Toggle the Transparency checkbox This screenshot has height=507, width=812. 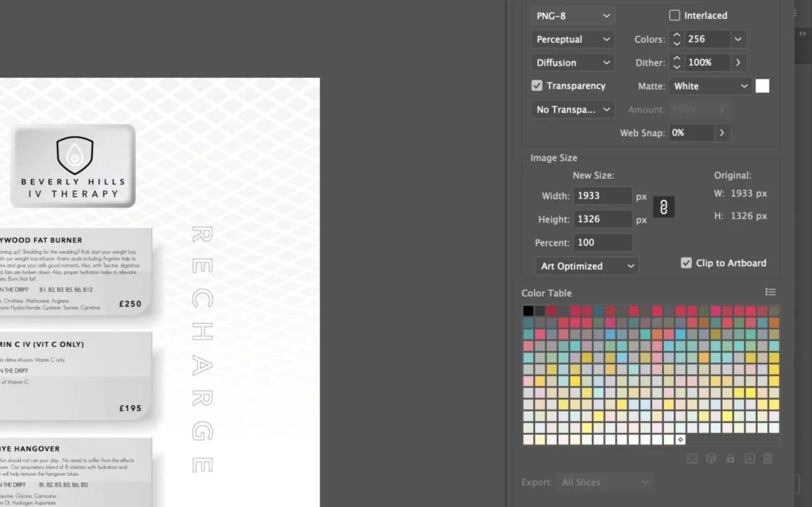point(536,86)
